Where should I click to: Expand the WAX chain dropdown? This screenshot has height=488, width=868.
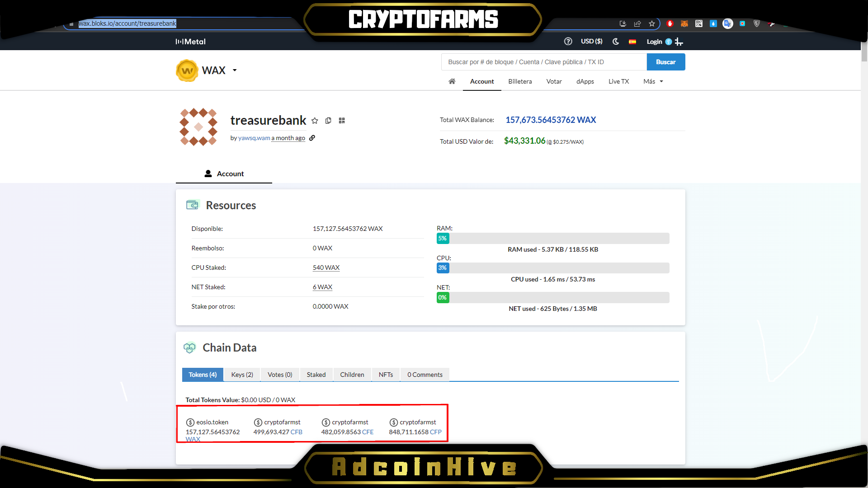235,70
